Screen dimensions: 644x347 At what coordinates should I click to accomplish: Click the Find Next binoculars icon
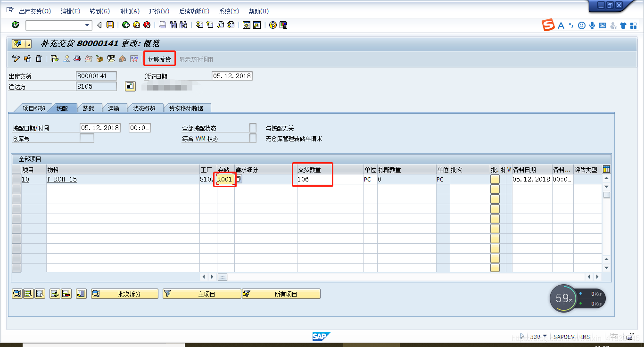[x=183, y=25]
